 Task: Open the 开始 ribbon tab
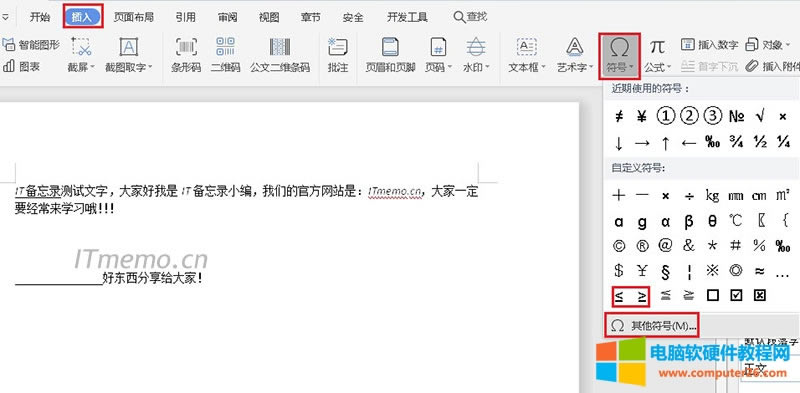click(39, 17)
